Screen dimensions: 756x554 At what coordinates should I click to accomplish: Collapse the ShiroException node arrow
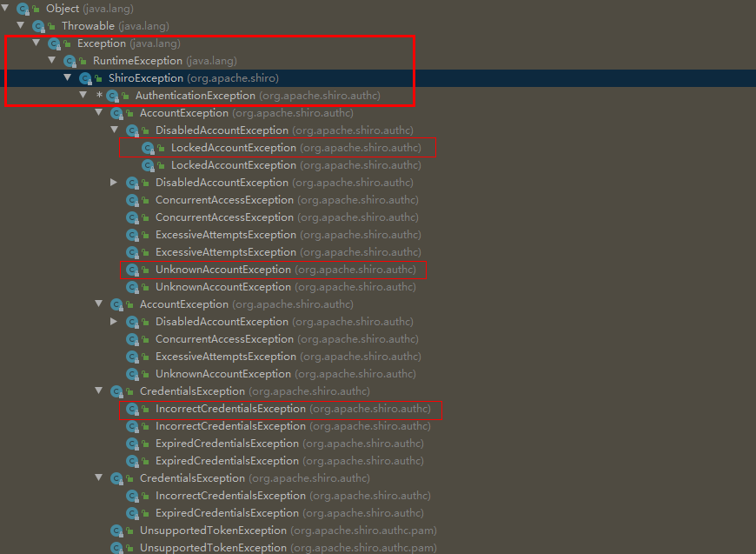click(68, 77)
